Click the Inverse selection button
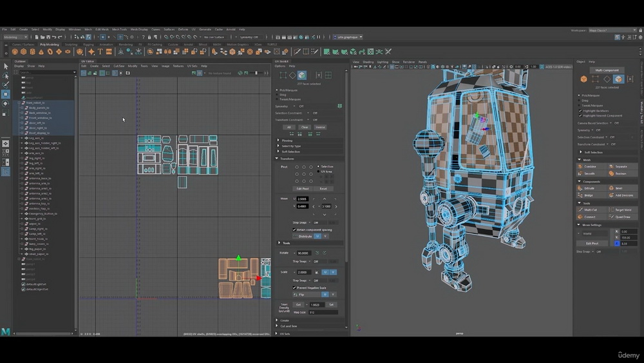 pos(320,127)
